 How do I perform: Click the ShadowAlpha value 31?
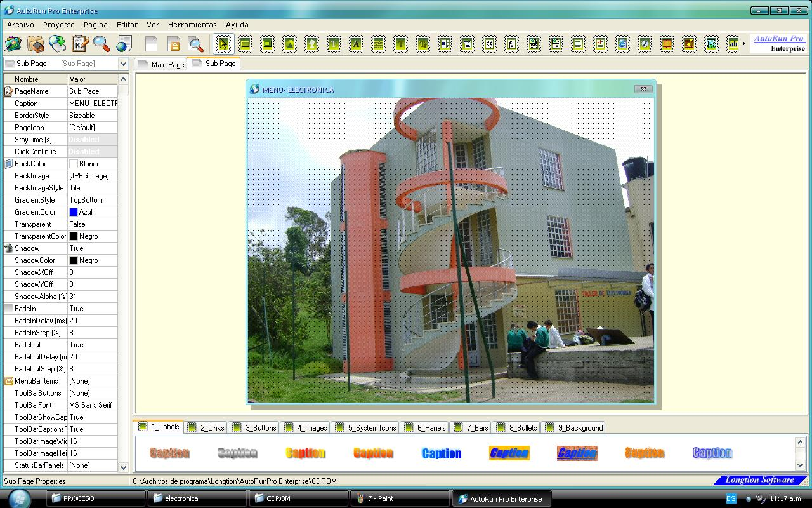(x=92, y=297)
